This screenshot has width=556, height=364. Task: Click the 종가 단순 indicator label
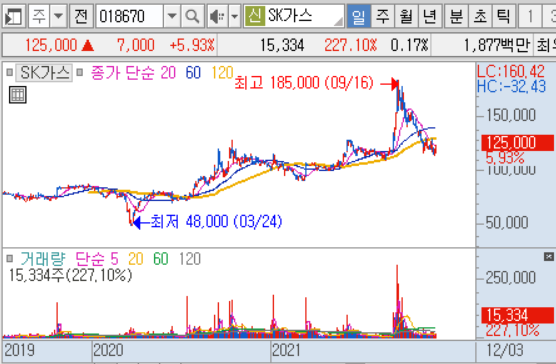pyautogui.click(x=123, y=73)
